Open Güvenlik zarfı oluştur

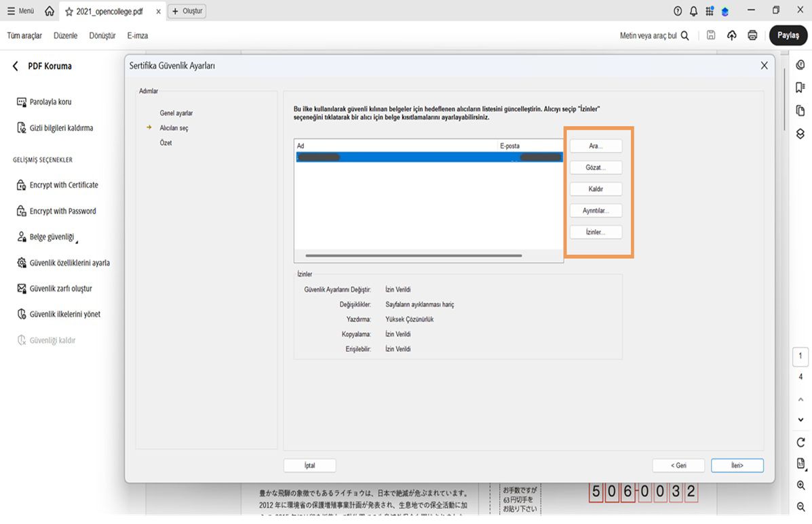[54, 289]
